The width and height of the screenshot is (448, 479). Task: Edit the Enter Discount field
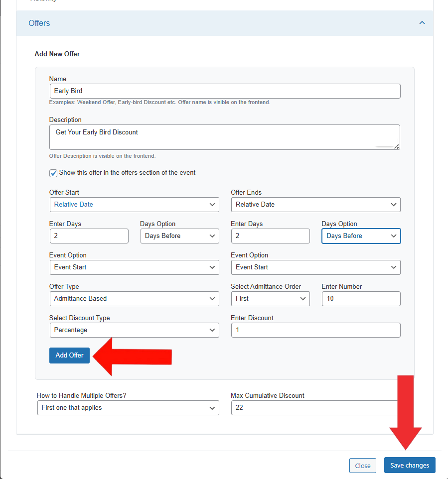(x=315, y=330)
